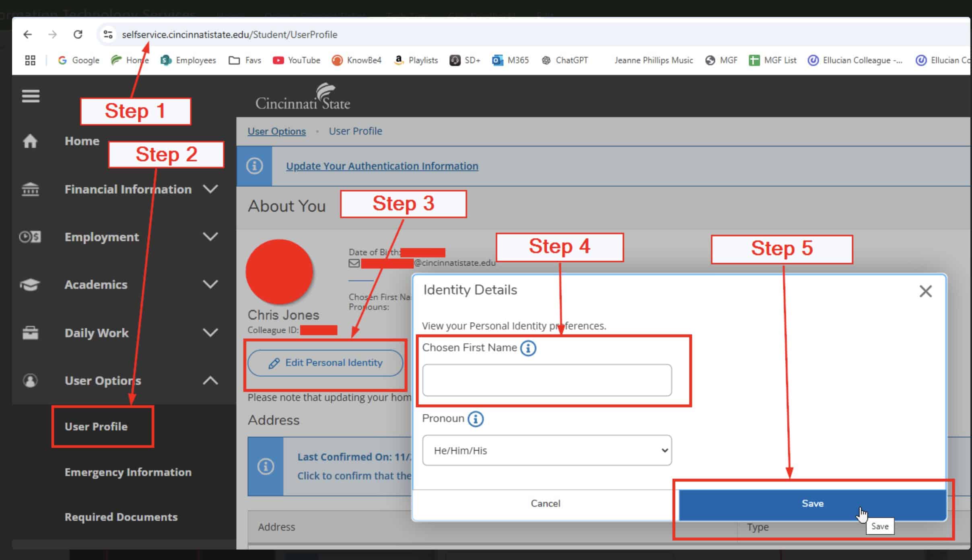Click the Chosen First Name info icon
Viewport: 972px width, 560px height.
pos(528,348)
